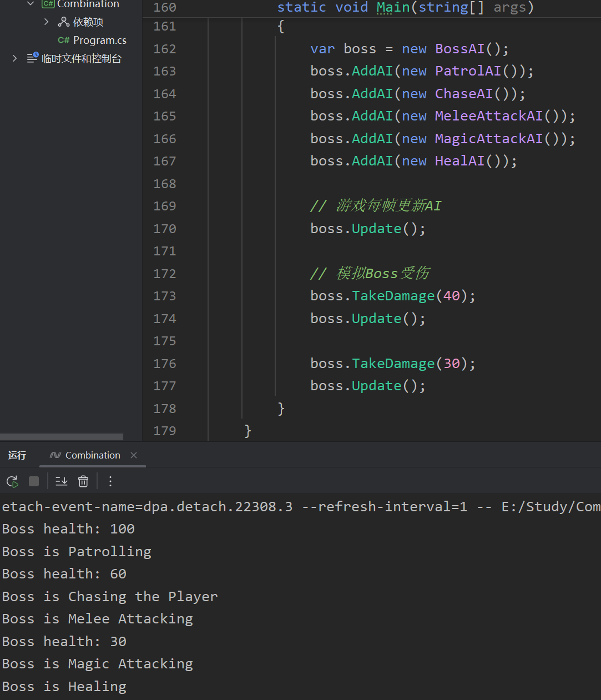Click the dependencies node icon

point(64,22)
